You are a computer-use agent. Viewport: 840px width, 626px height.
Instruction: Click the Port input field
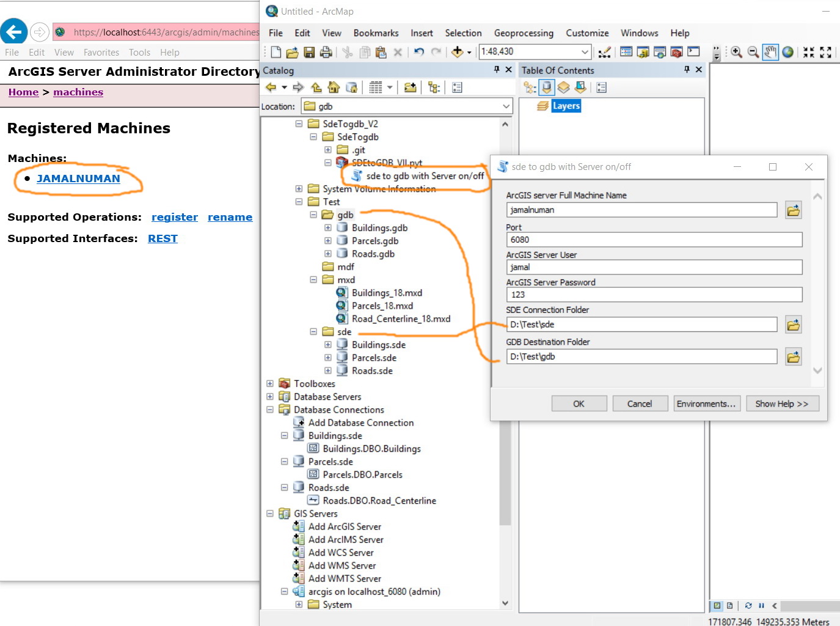tap(654, 240)
